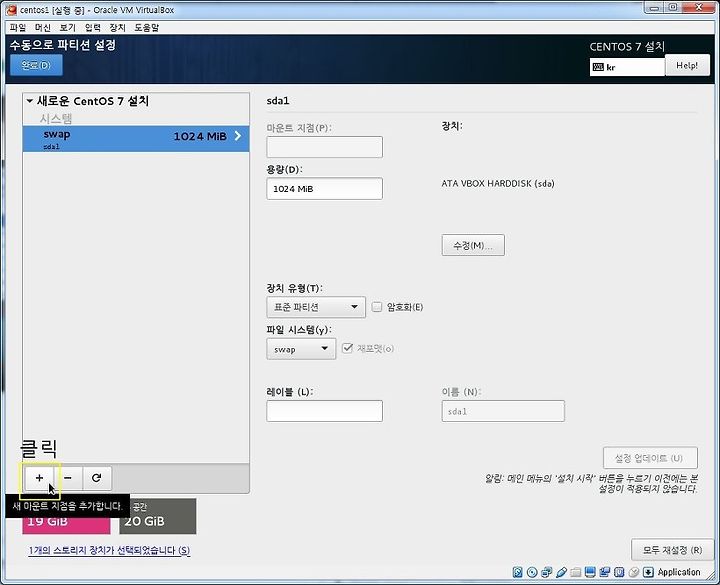Toggle the 암호화(E) encryption checkbox
This screenshot has width=720, height=585.
tap(377, 307)
